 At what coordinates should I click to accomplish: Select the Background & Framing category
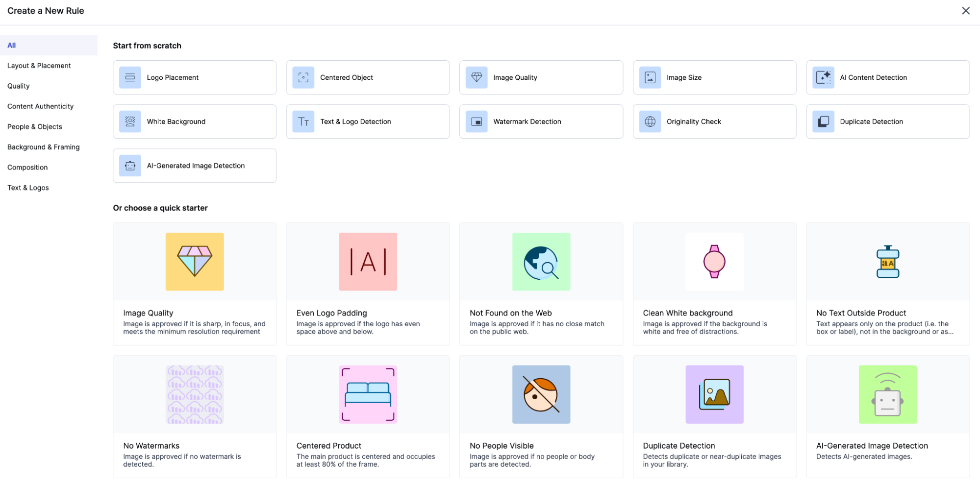(x=43, y=146)
